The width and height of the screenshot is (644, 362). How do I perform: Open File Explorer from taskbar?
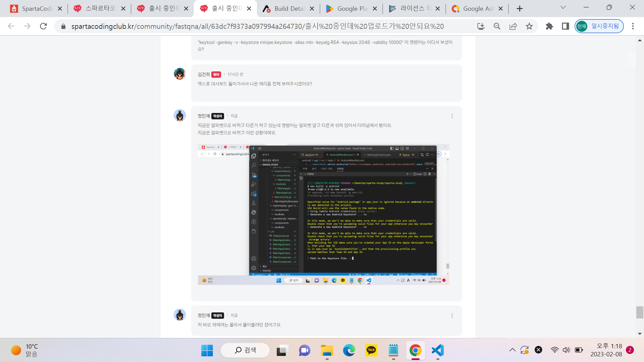coord(327,351)
